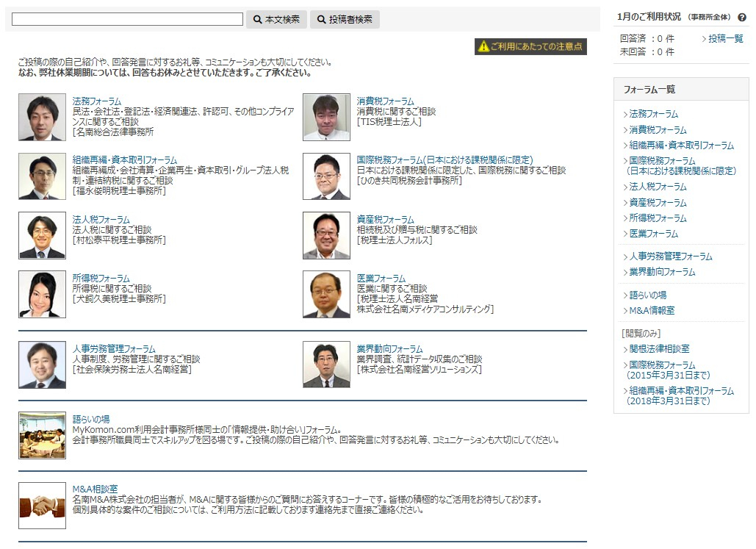Click the 消費税フォーラム advisor photo
756x549 pixels.
click(326, 117)
